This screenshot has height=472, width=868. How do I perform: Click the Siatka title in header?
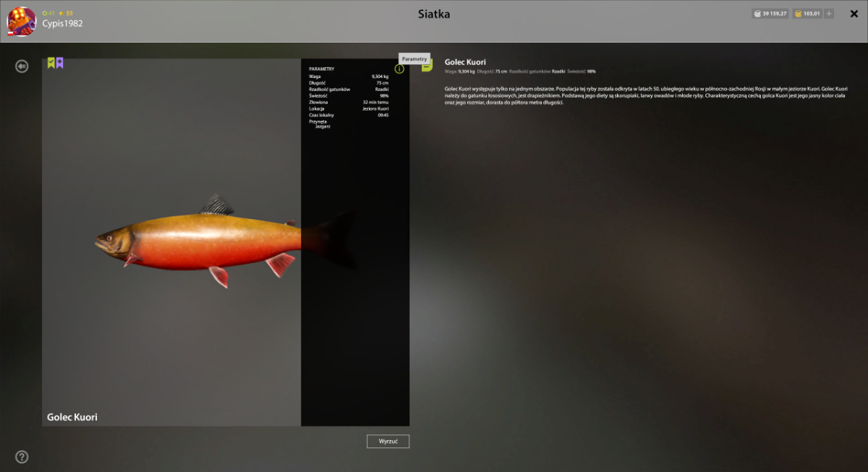click(434, 14)
